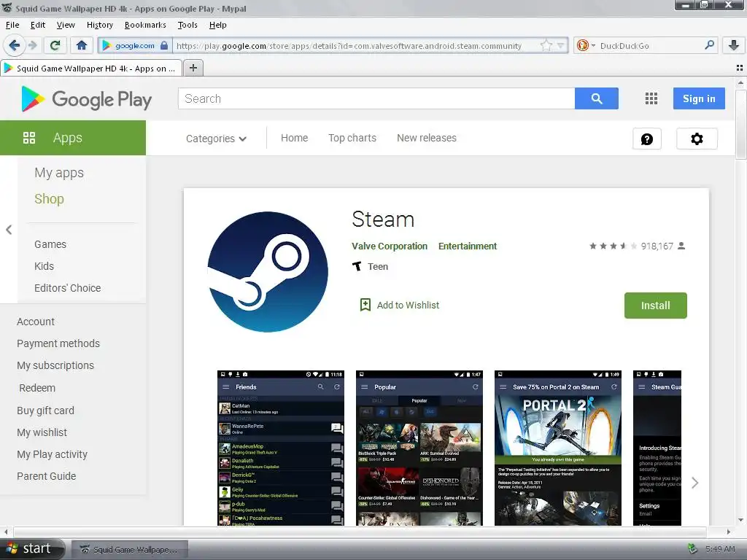Select the Squid Game Wallpaper browser tab
The width and height of the screenshot is (747, 560).
point(91,68)
